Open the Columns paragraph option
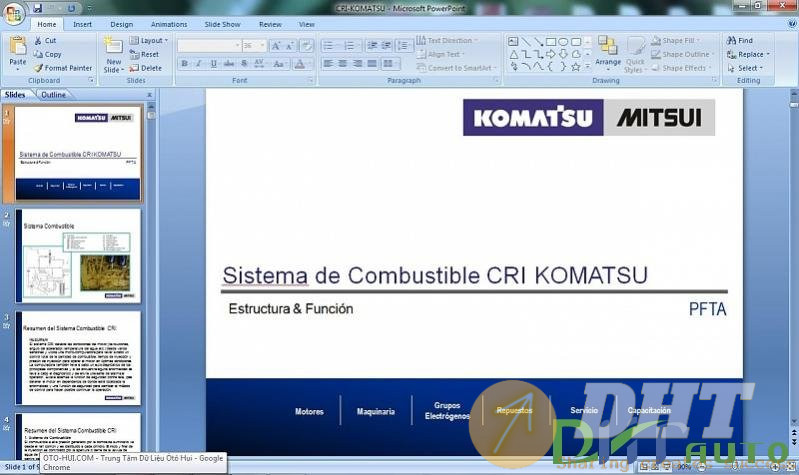This screenshot has height=475, width=799. (389, 64)
